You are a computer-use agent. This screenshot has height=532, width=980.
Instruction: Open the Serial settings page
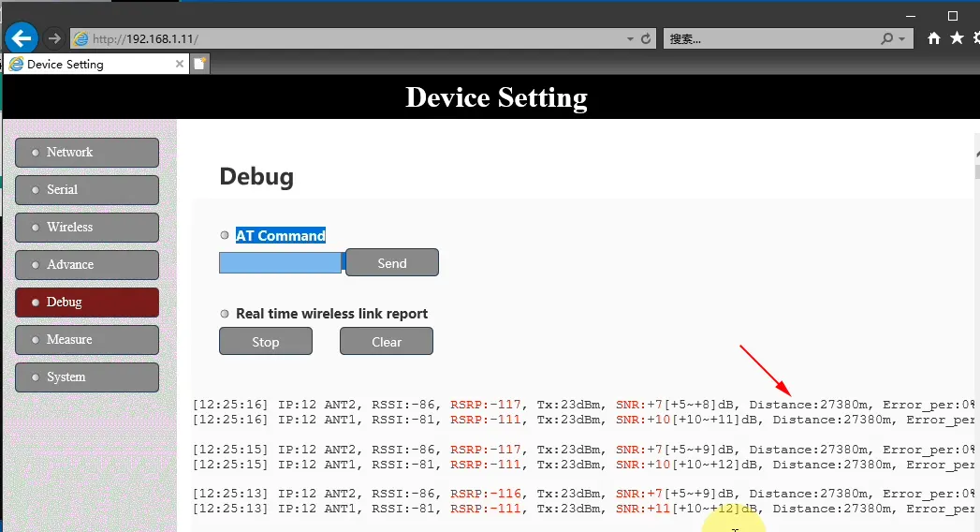pos(87,190)
